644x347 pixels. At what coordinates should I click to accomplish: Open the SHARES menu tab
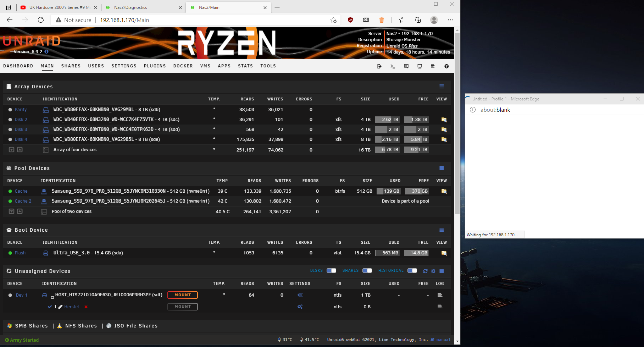click(x=71, y=66)
